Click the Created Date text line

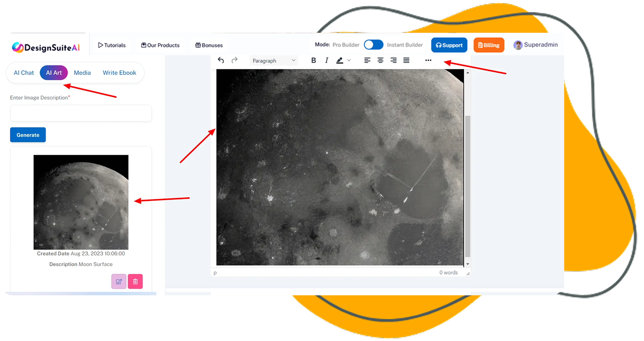coord(81,253)
